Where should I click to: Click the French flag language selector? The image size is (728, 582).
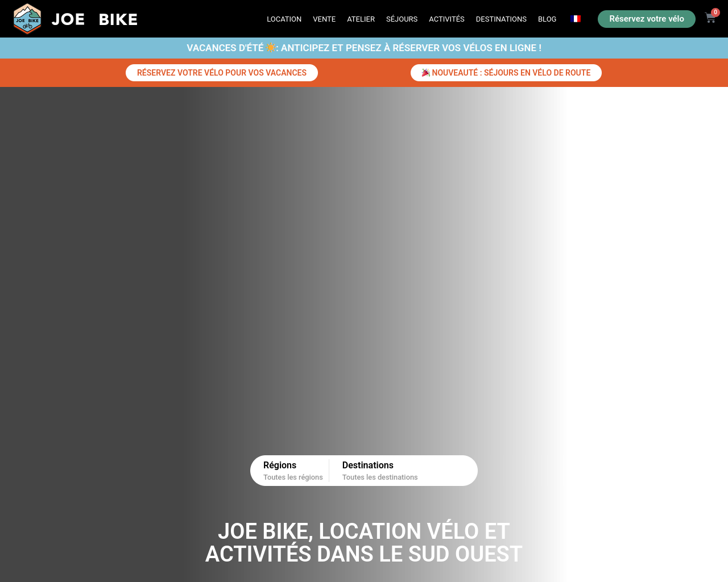pos(576,19)
